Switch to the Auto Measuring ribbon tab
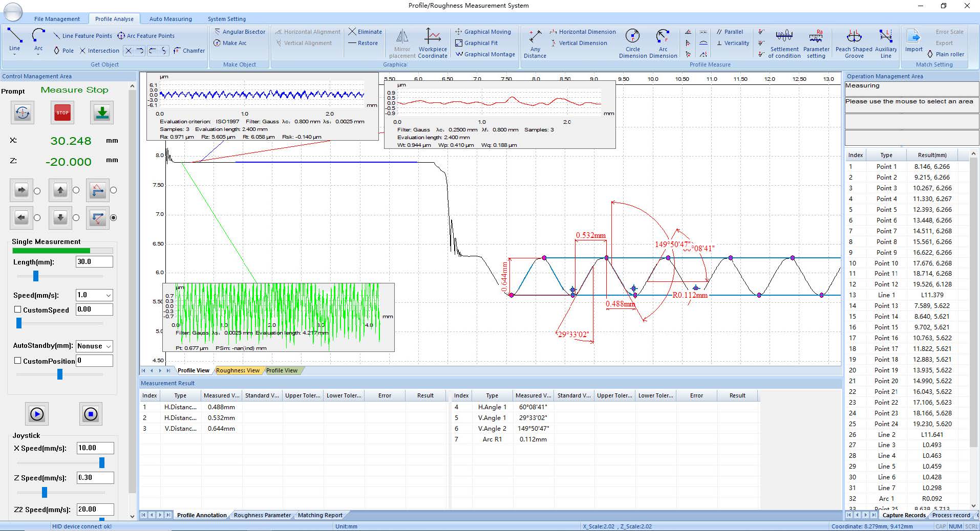This screenshot has height=531, width=980. click(x=171, y=19)
